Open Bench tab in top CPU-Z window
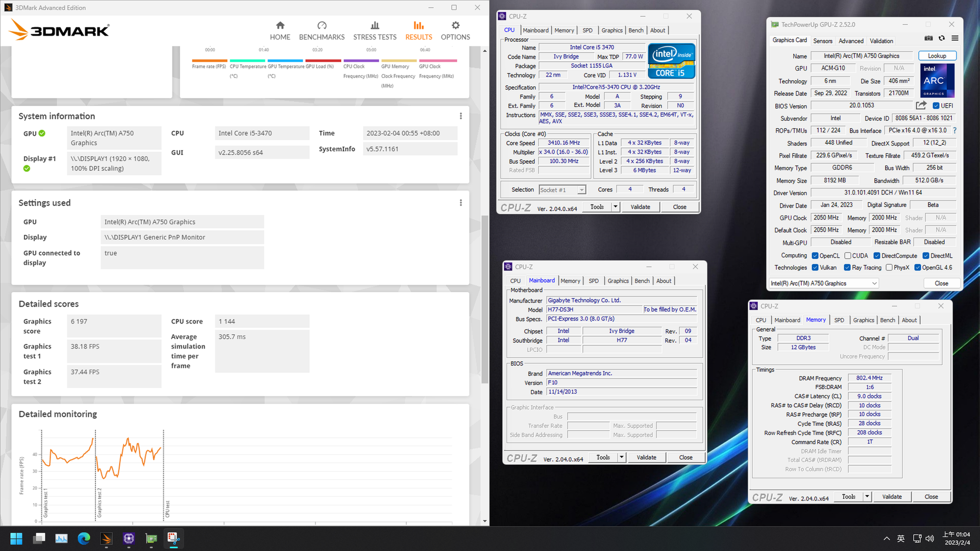 click(x=636, y=30)
